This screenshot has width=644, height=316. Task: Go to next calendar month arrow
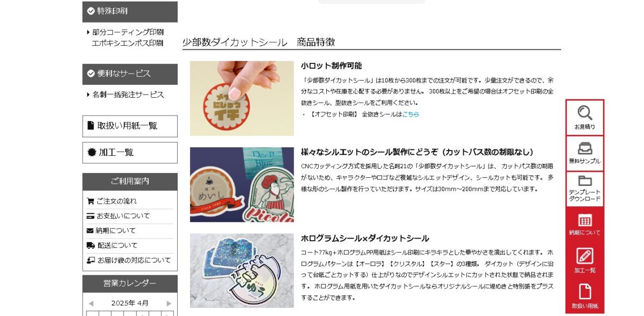pyautogui.click(x=169, y=303)
